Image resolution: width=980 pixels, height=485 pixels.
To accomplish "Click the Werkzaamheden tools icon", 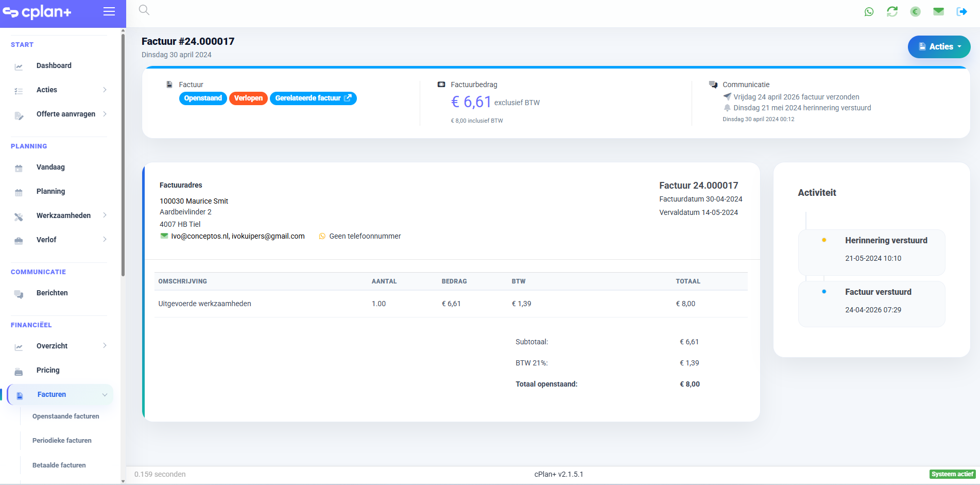I will click(19, 217).
